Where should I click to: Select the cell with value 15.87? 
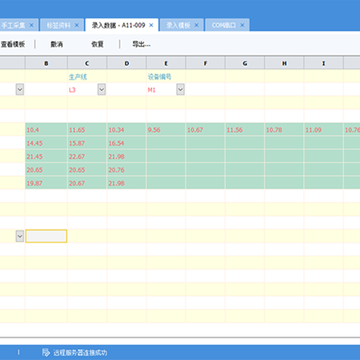pos(87,143)
